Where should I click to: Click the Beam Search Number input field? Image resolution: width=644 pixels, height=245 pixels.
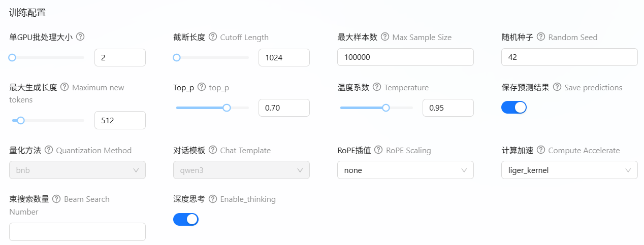pyautogui.click(x=77, y=232)
